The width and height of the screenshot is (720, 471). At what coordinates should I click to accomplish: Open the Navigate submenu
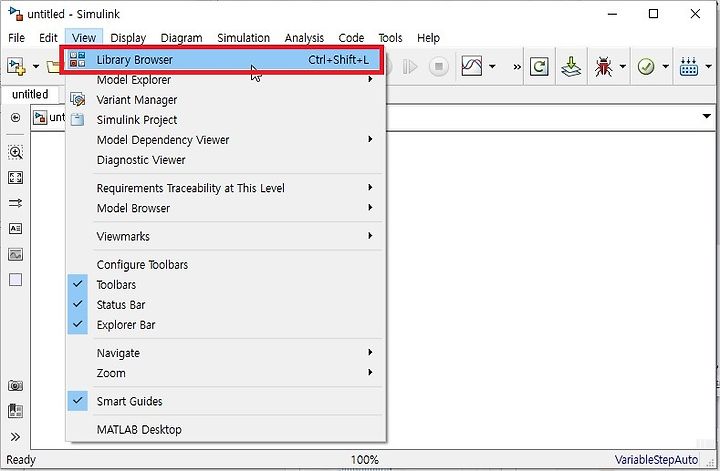(226, 353)
